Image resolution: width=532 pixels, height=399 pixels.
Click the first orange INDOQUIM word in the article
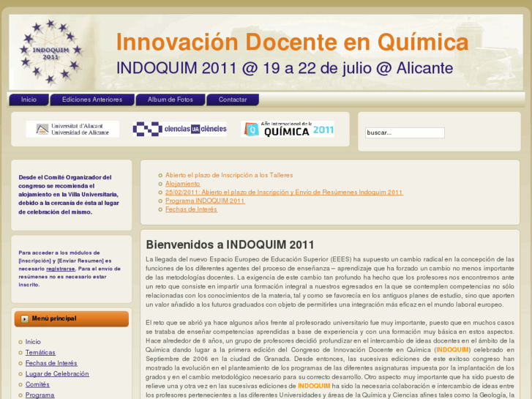(x=452, y=350)
